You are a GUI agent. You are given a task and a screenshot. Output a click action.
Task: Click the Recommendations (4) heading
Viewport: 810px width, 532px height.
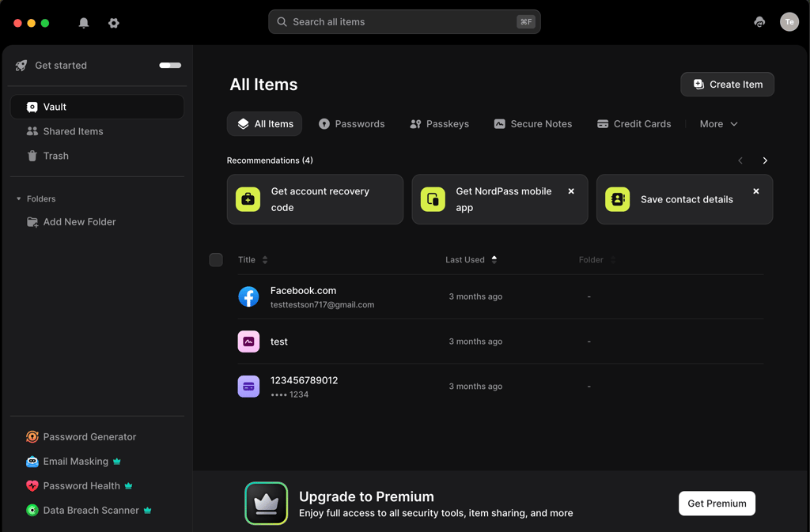click(270, 160)
